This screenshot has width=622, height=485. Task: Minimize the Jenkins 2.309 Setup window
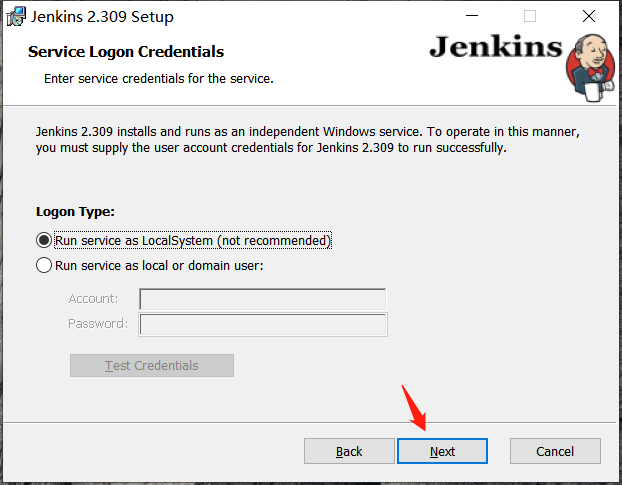pyautogui.click(x=472, y=16)
